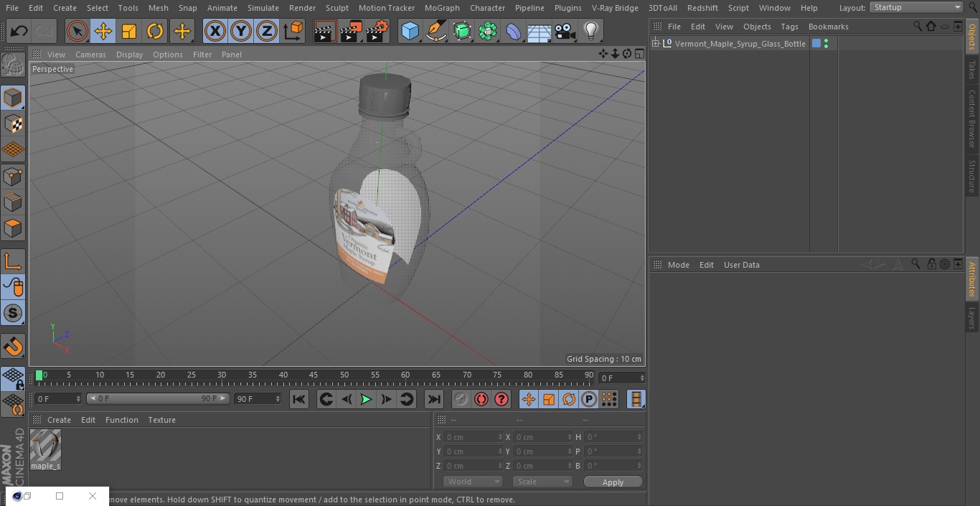Add a Bend deformer

pos(514,31)
